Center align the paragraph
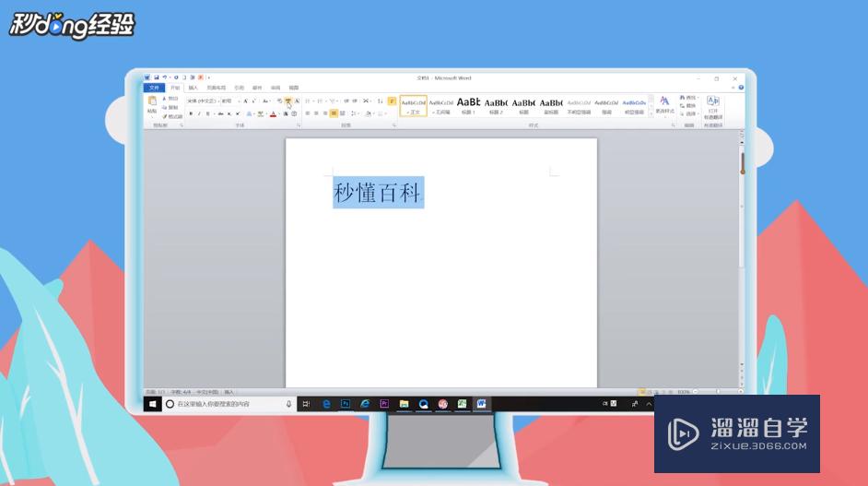The image size is (868, 486). [316, 113]
